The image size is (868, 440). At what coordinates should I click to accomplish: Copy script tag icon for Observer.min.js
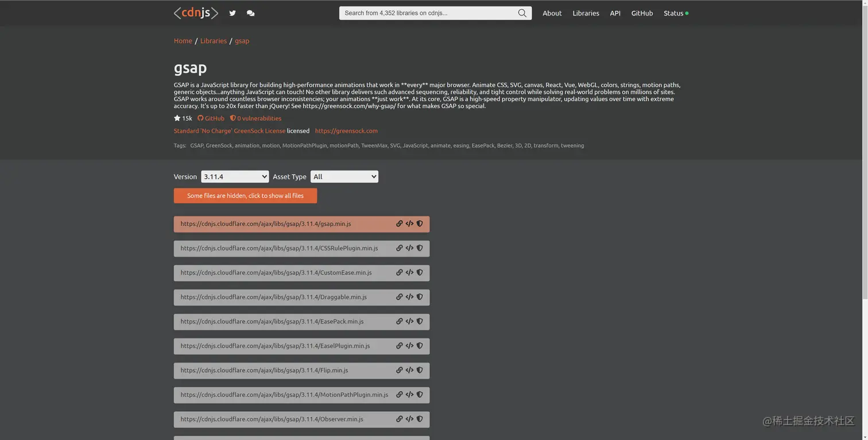pyautogui.click(x=409, y=419)
